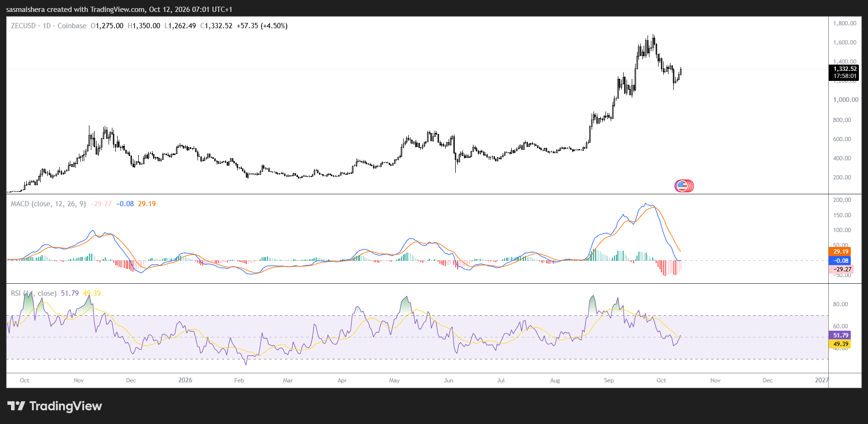The image size is (868, 424).
Task: Click the 2026 label on the time axis
Action: tap(185, 380)
